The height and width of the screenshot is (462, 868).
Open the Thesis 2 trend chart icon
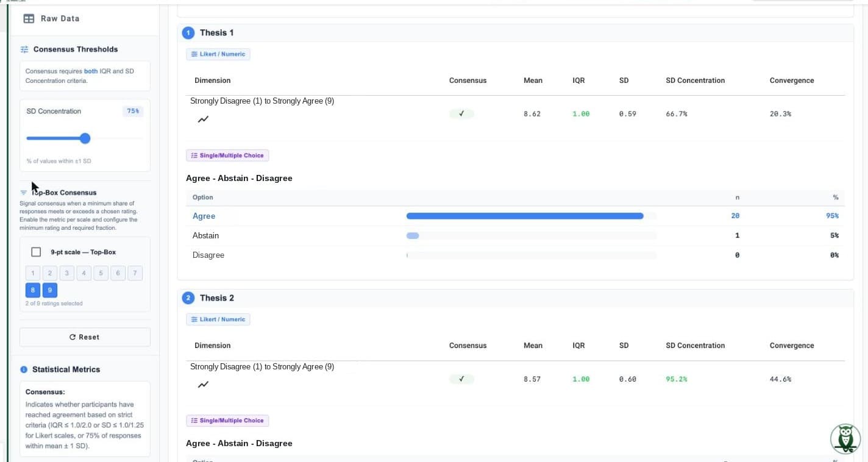click(x=203, y=385)
